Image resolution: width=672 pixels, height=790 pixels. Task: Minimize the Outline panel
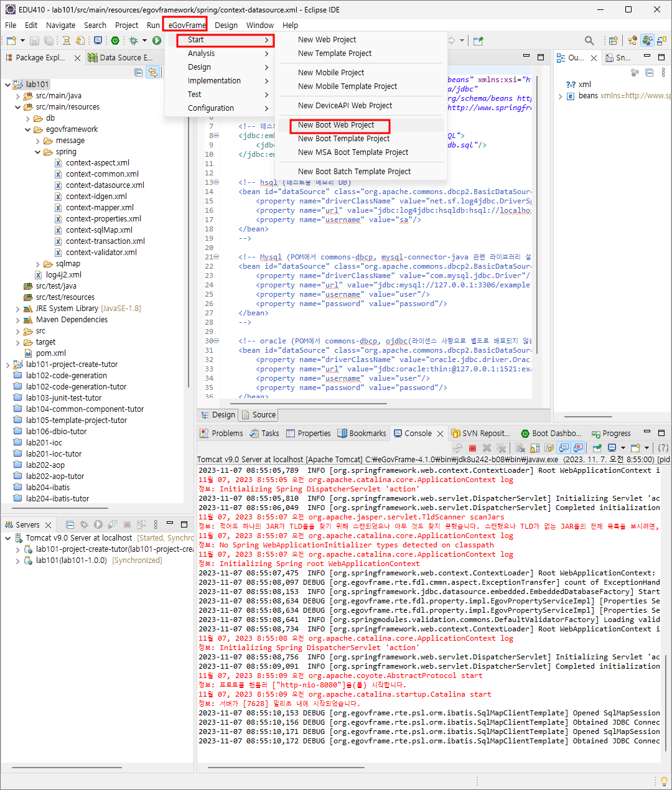tap(646, 57)
